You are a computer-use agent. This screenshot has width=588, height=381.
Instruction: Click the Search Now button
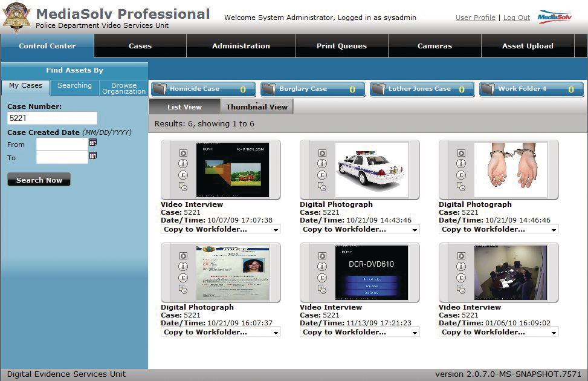(39, 180)
